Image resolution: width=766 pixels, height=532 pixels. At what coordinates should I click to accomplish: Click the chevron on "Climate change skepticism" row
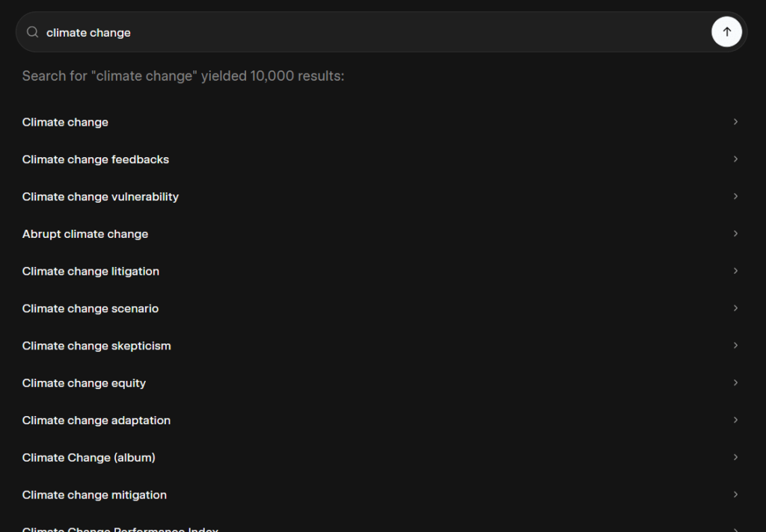pos(735,346)
